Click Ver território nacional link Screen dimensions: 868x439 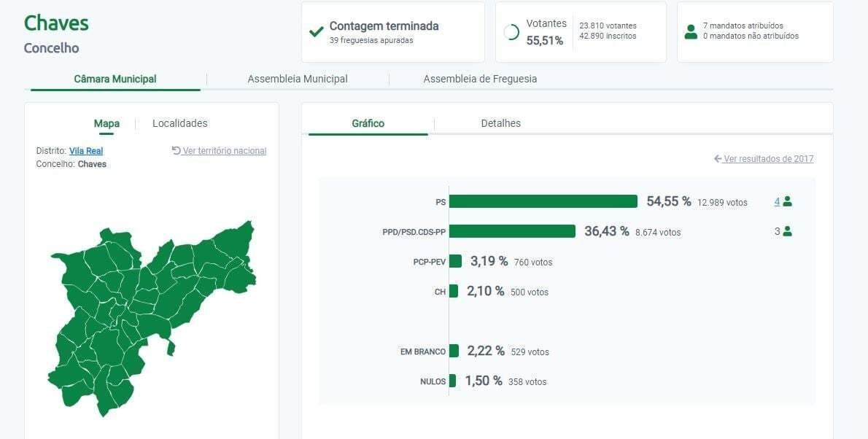pos(224,150)
